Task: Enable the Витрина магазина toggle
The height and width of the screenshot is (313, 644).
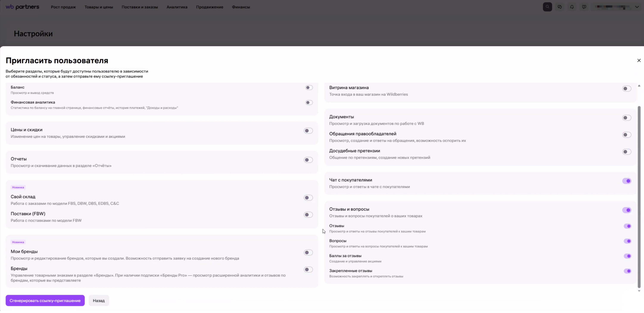Action: point(627,89)
